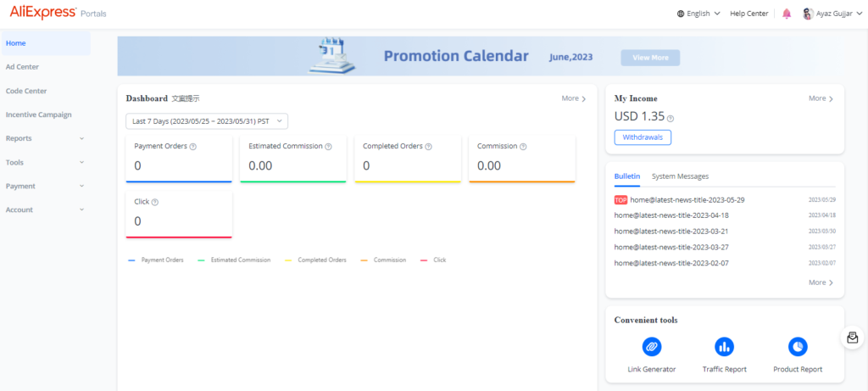Open the Last 7 Days date range dropdown
This screenshot has width=868, height=391.
(x=207, y=121)
